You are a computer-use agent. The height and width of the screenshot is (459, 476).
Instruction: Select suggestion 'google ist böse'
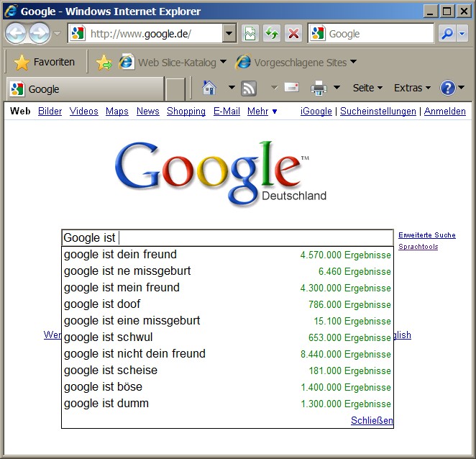227,387
